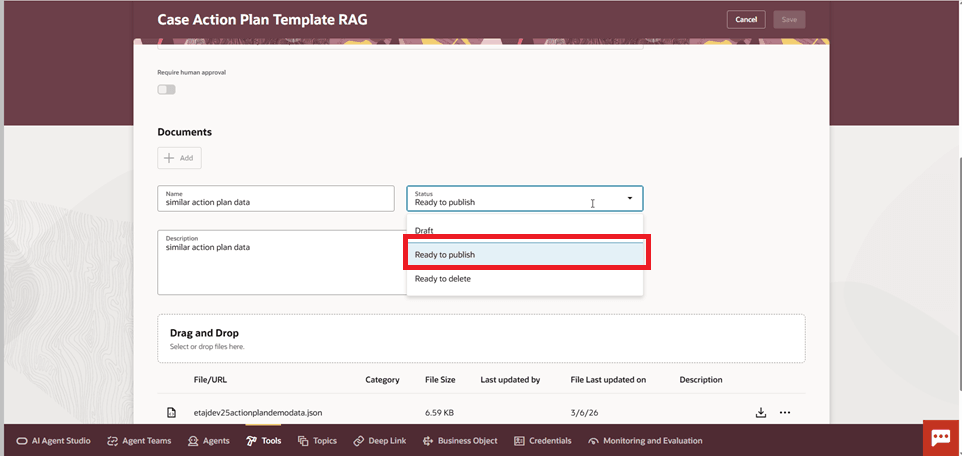
Task: Click the Status combo box field
Action: pos(525,198)
